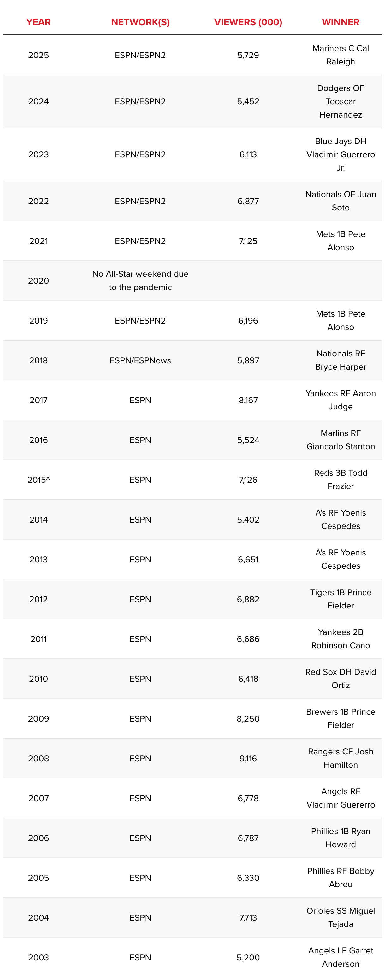The width and height of the screenshot is (385, 980).
Task: Click the NETWORK(S) column header
Action: 140,22
